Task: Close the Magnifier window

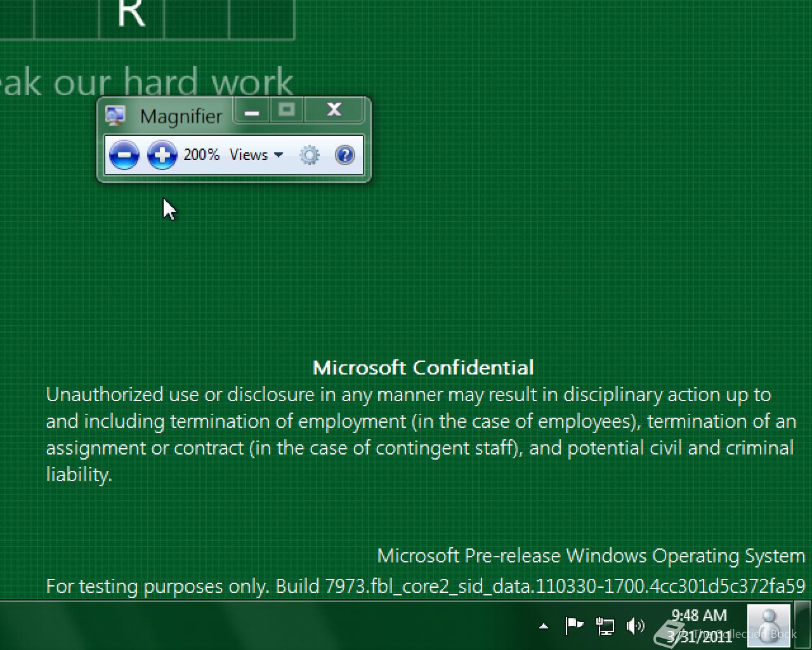Action: pos(334,110)
